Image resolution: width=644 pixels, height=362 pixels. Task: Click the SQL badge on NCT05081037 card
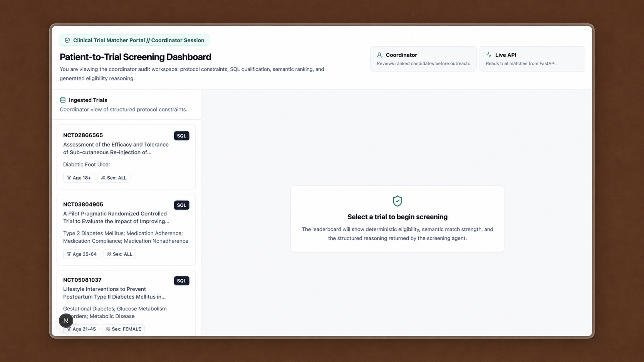point(181,281)
